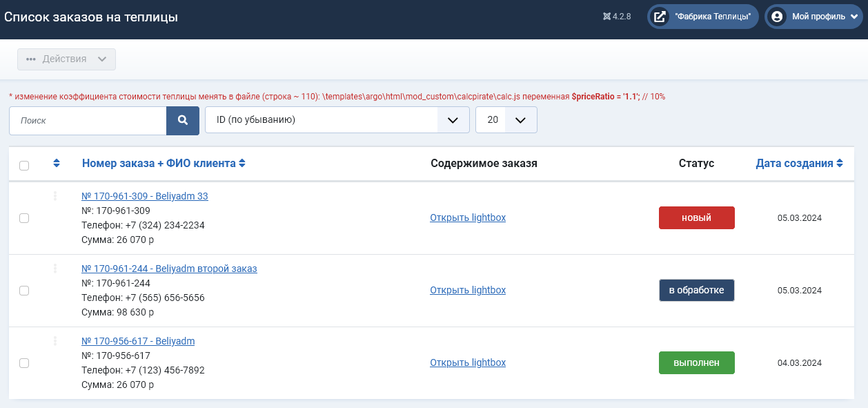Screen dimensions: 868x408
Task: Click phone +7 (324) 234-2234
Action: (x=164, y=225)
